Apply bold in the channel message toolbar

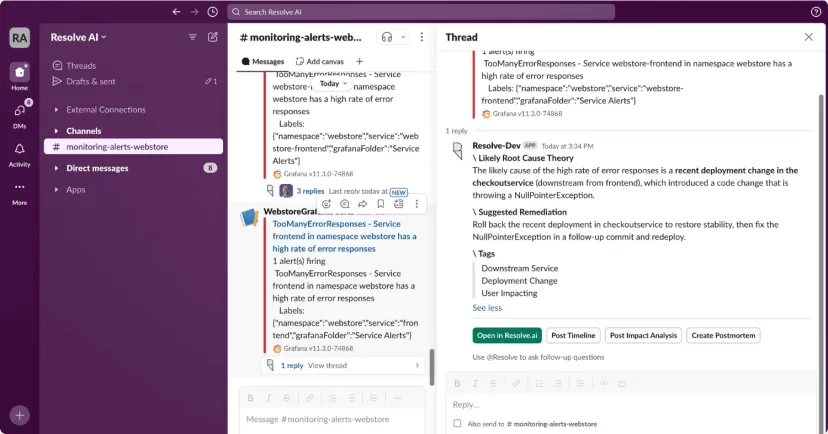pyautogui.click(x=250, y=398)
